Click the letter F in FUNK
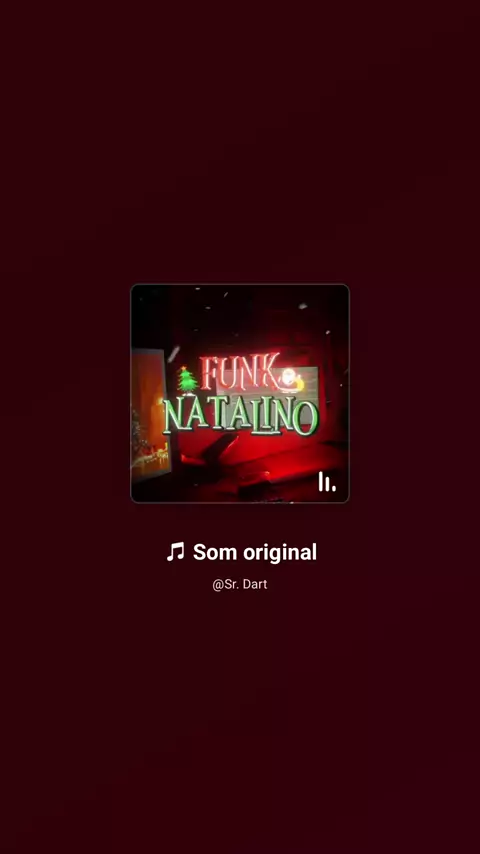 click(x=209, y=374)
